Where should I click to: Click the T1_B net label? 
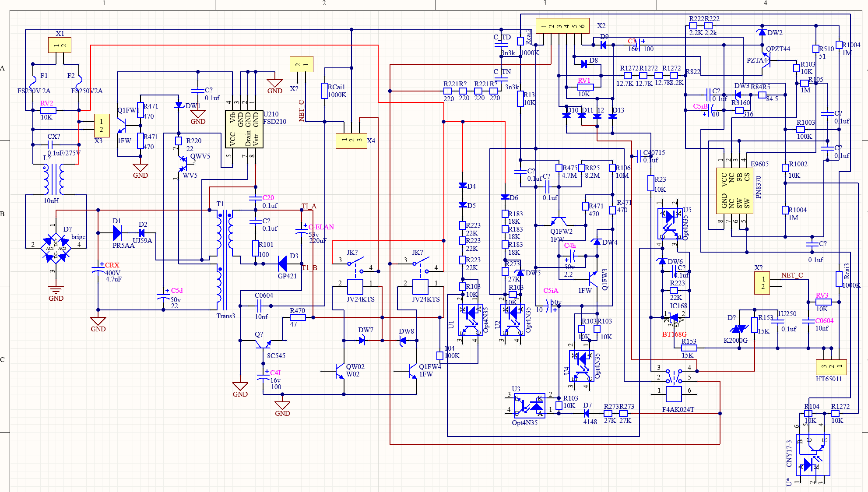[309, 267]
